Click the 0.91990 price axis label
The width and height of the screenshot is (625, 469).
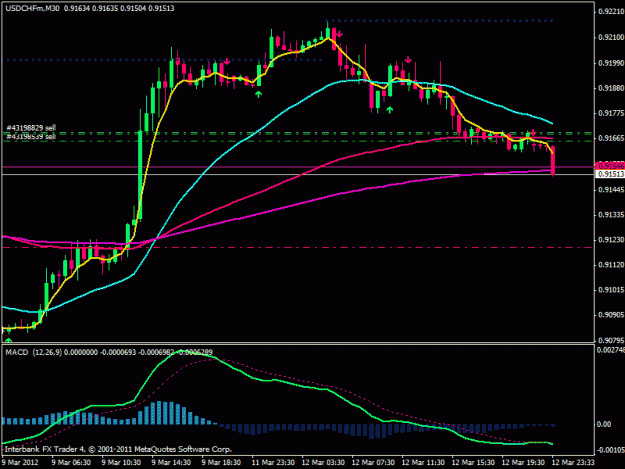pyautogui.click(x=611, y=63)
